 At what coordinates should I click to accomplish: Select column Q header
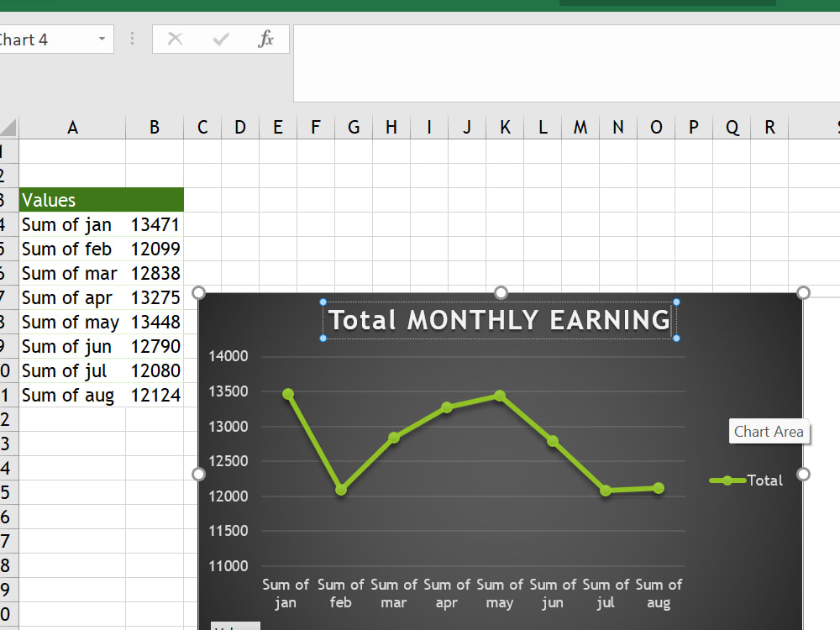coord(732,127)
